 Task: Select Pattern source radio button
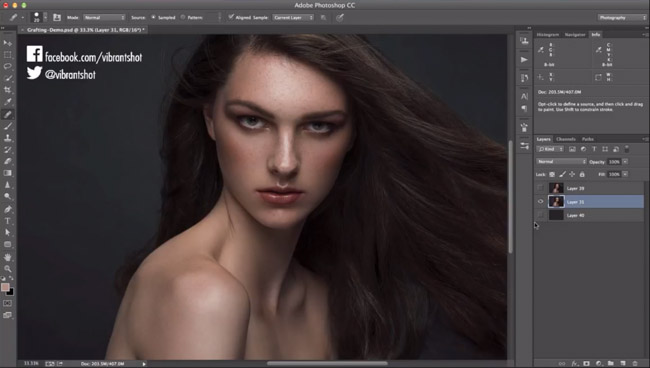(x=183, y=17)
